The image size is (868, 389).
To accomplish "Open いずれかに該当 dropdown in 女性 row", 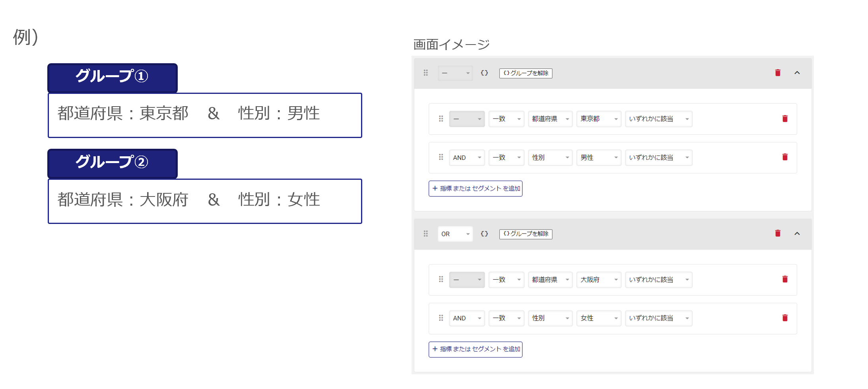I will [x=658, y=318].
